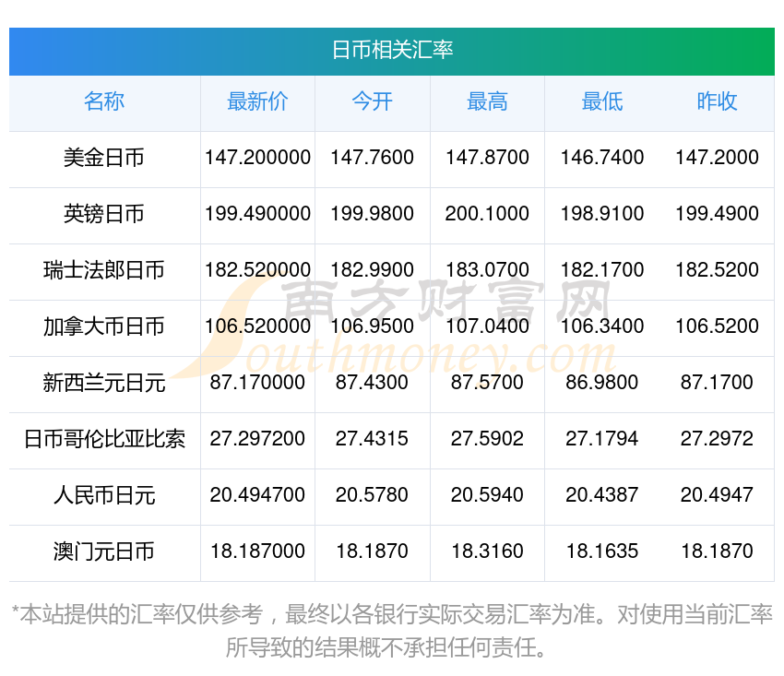Click high value 147.8700
Viewport: 784px width, 676px height.
487,158
